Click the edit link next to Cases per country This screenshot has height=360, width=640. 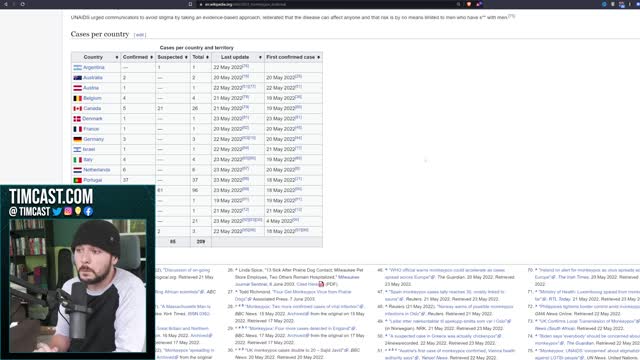click(140, 35)
